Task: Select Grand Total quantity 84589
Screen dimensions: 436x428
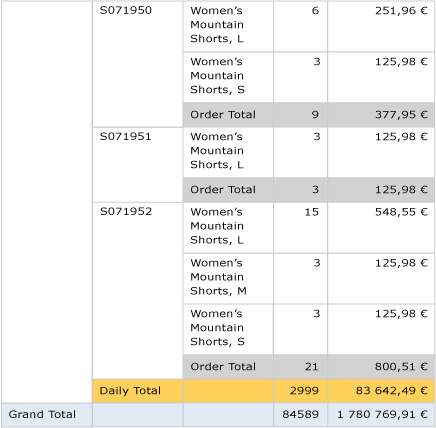Action: [300, 415]
